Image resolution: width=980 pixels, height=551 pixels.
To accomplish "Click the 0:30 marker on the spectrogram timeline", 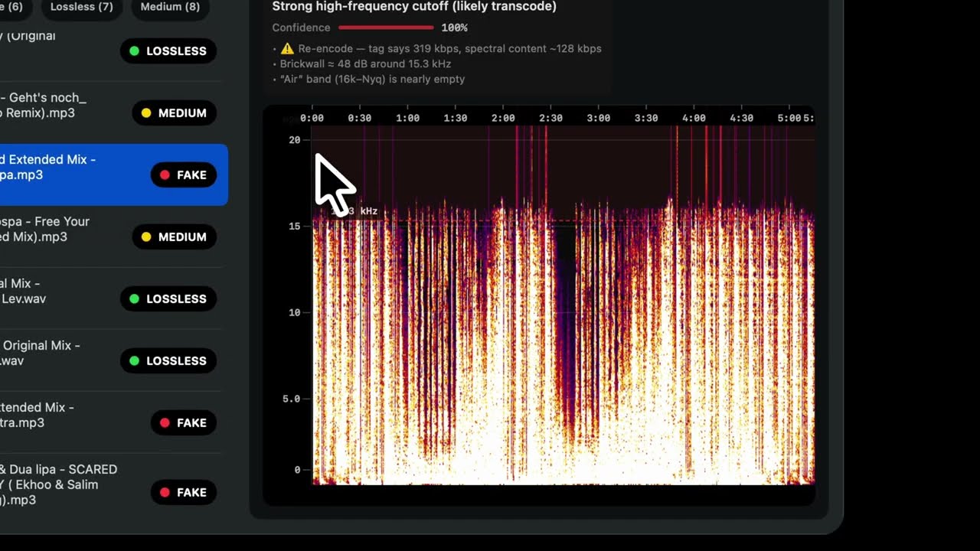I will pos(359,118).
